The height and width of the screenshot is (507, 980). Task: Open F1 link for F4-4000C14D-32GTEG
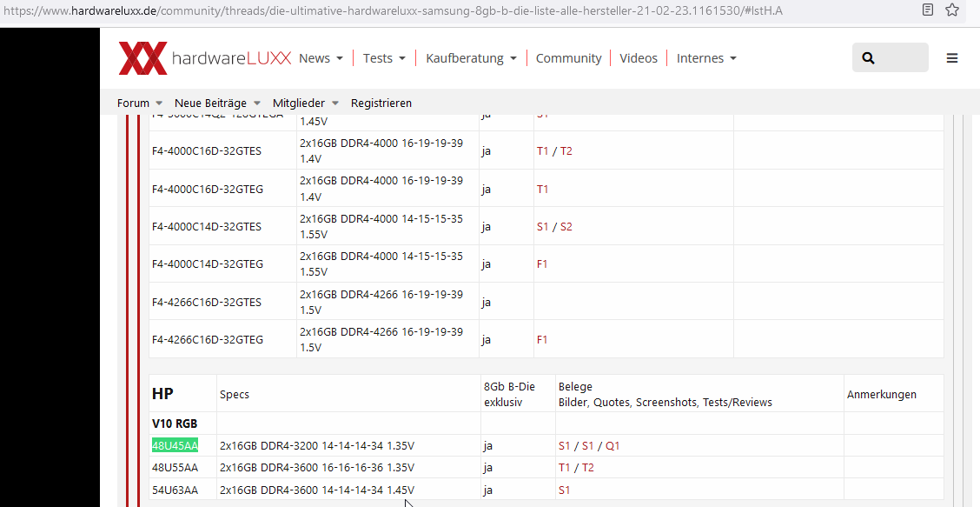tap(542, 264)
